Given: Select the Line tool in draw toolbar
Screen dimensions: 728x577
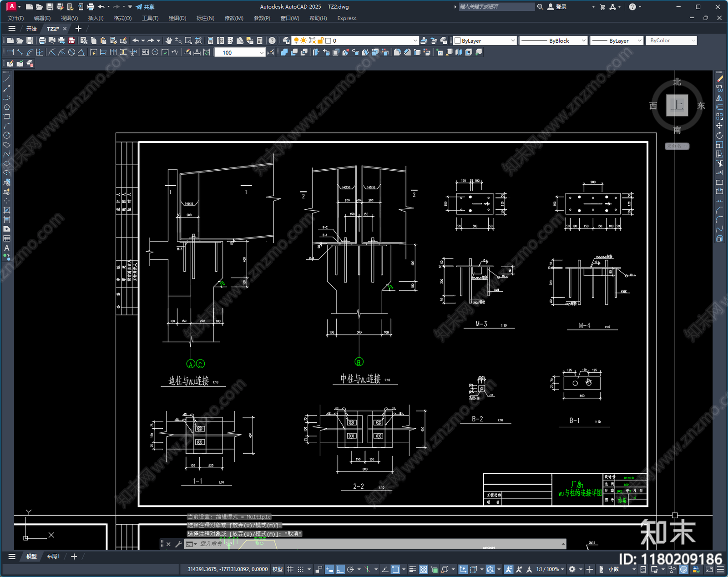Looking at the screenshot, I should click(x=7, y=79).
